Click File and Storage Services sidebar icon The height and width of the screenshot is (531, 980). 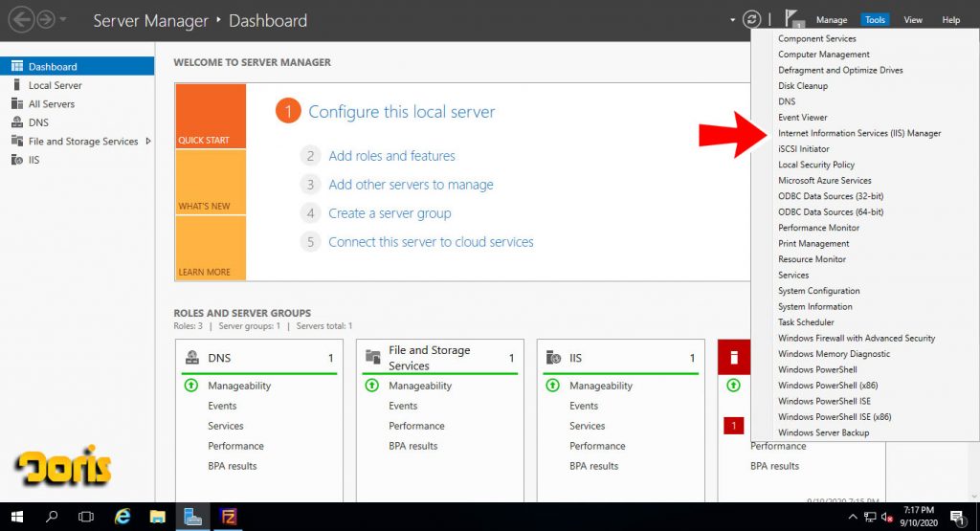tap(17, 142)
